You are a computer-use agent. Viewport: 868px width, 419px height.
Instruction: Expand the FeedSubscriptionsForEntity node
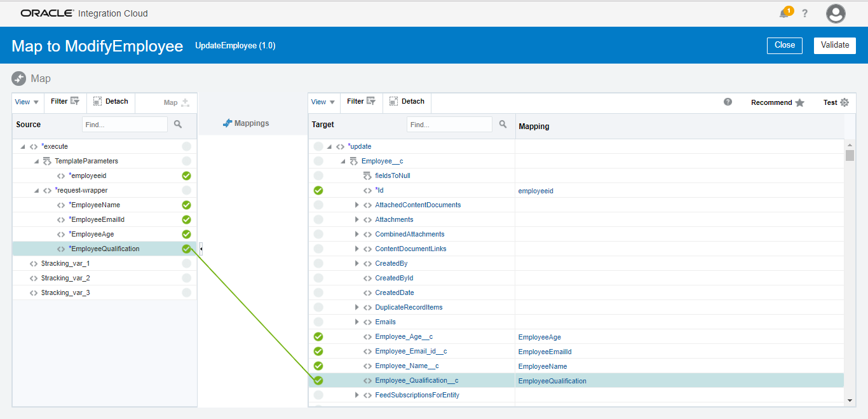357,395
